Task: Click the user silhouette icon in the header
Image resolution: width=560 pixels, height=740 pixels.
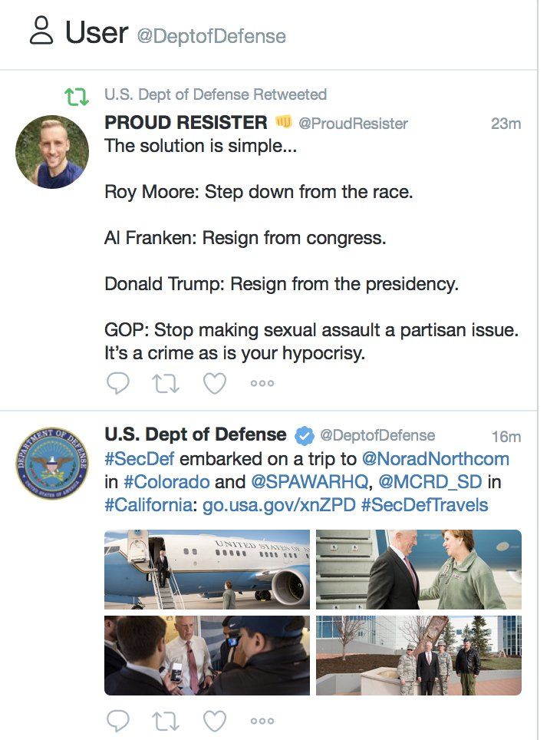Action: (x=40, y=32)
